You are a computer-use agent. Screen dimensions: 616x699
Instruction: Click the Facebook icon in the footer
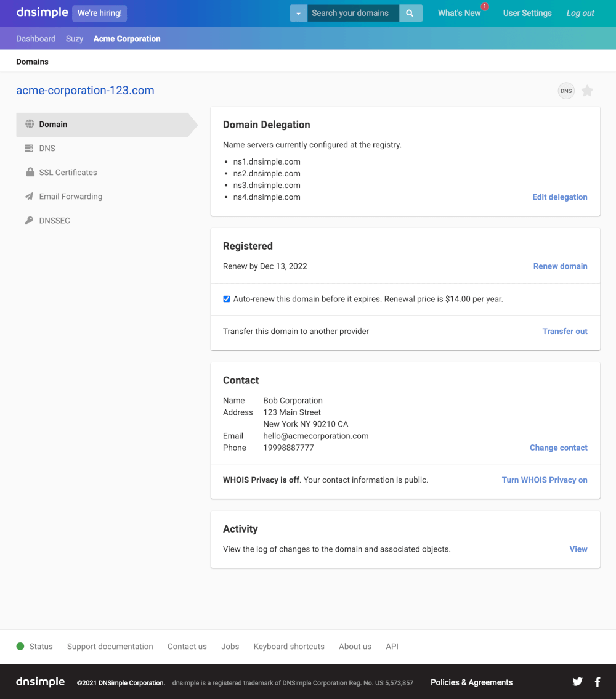pyautogui.click(x=597, y=682)
